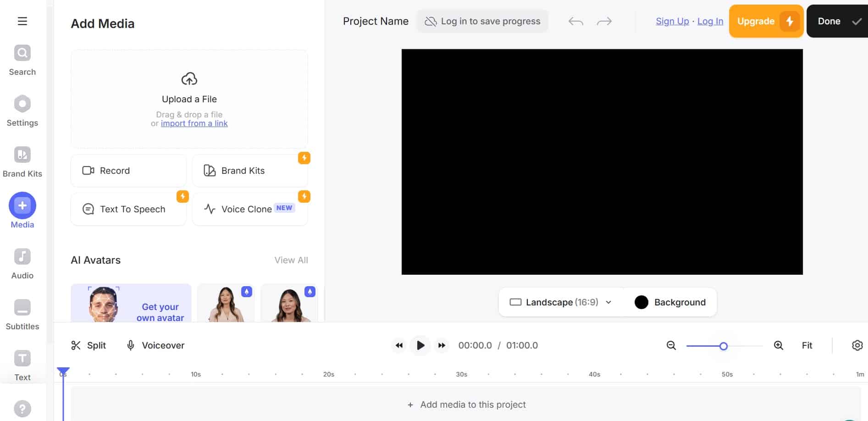
Task: Expand the Landscape (16:9) aspect ratio dropdown
Action: coord(561,302)
